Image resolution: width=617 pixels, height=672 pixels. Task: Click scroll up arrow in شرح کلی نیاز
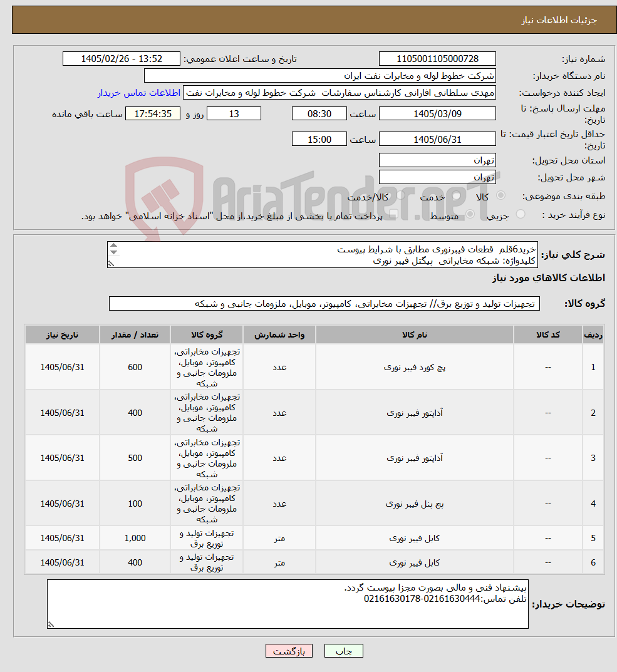click(113, 246)
